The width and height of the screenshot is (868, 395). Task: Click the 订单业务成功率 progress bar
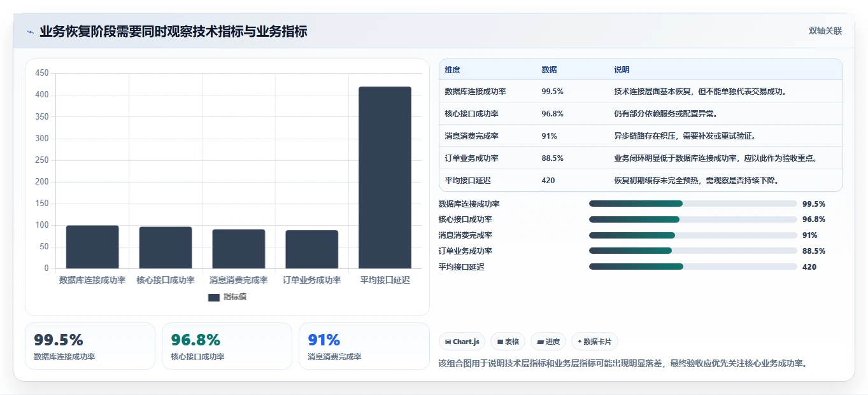click(693, 251)
